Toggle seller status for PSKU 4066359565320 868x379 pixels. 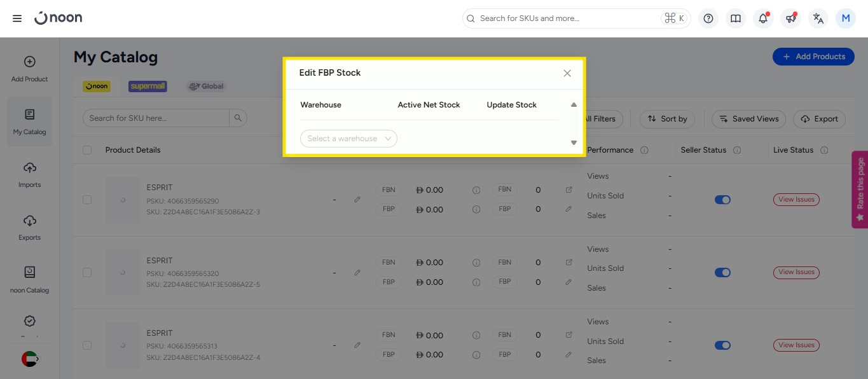tap(722, 272)
